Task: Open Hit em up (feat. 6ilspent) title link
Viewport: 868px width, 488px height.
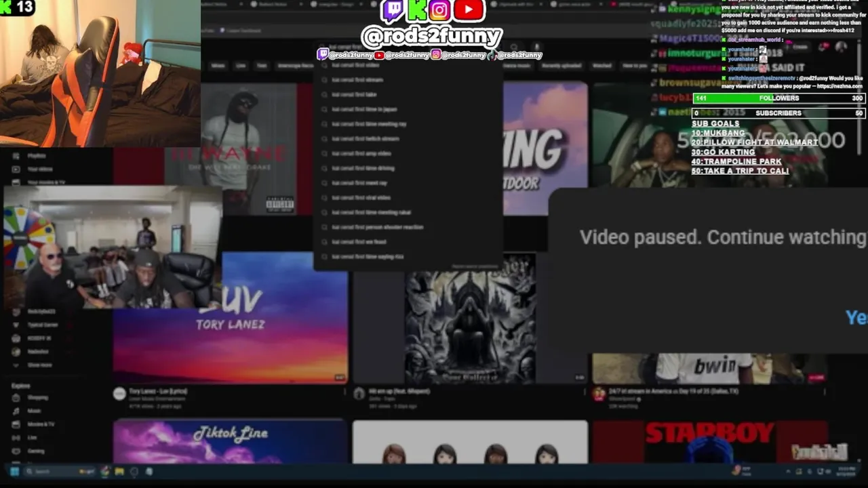Action: point(399,391)
